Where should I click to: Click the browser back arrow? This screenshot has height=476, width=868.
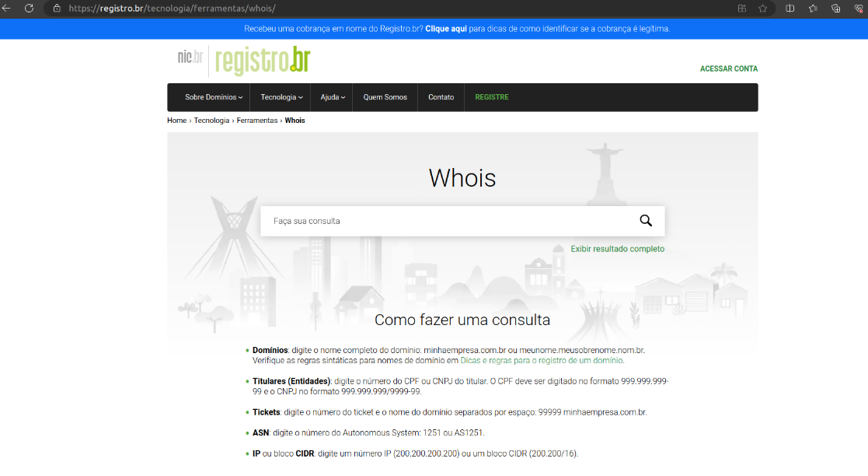[6, 9]
